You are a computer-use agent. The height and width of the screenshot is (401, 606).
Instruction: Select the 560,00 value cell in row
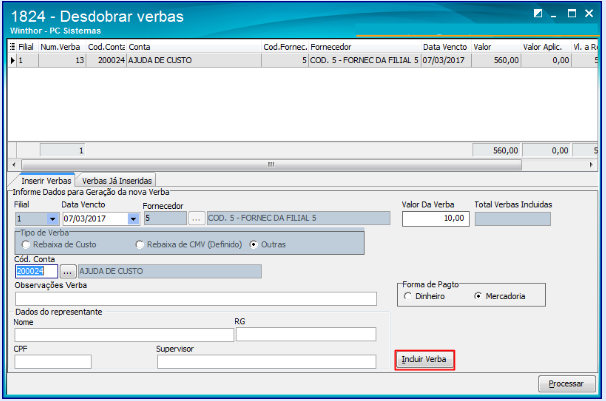click(x=496, y=60)
